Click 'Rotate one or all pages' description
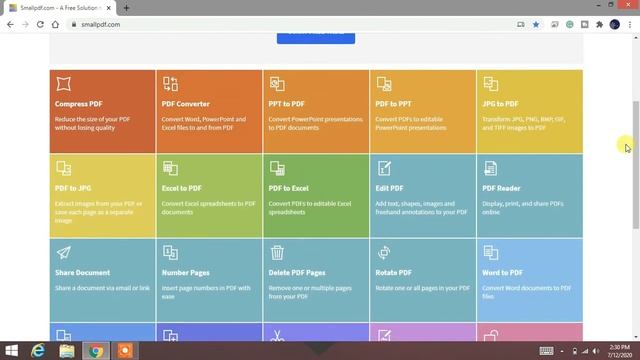This screenshot has width=640, height=360. point(422,288)
